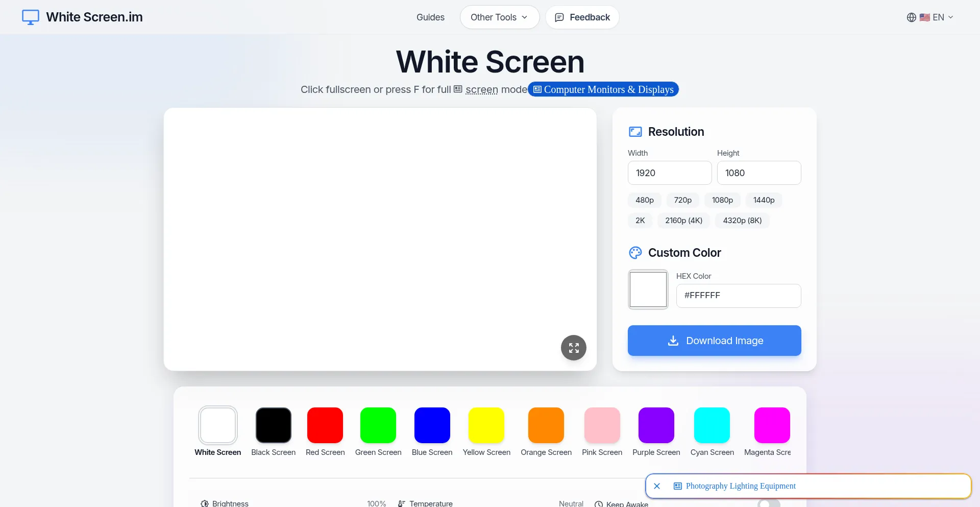
Task: Select the Magenta Screen swatch
Action: 772,425
